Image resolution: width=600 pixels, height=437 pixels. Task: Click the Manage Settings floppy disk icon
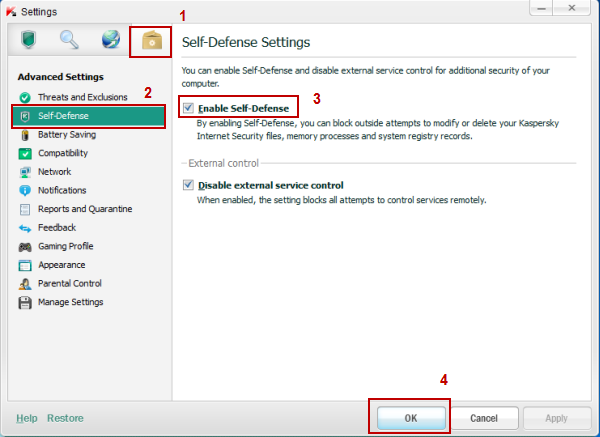(x=25, y=303)
